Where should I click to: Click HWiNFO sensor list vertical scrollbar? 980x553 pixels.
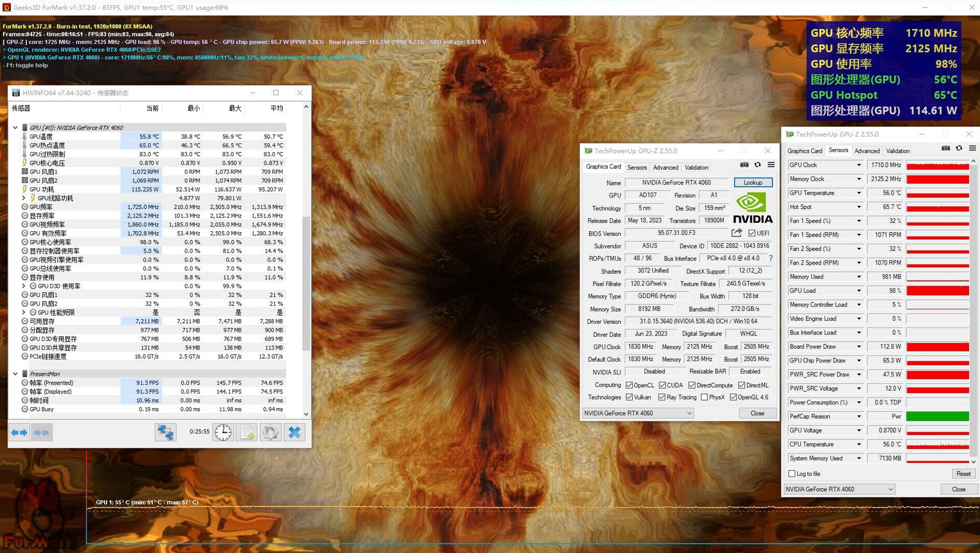306,283
